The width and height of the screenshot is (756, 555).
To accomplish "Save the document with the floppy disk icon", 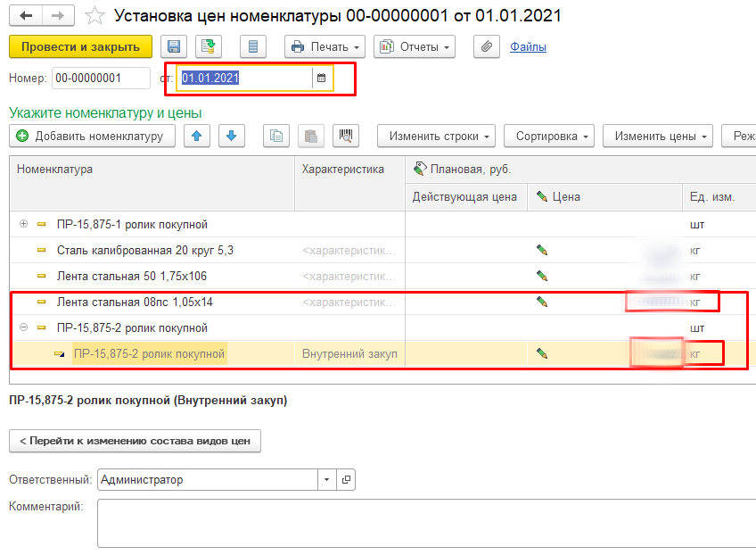I will (174, 46).
